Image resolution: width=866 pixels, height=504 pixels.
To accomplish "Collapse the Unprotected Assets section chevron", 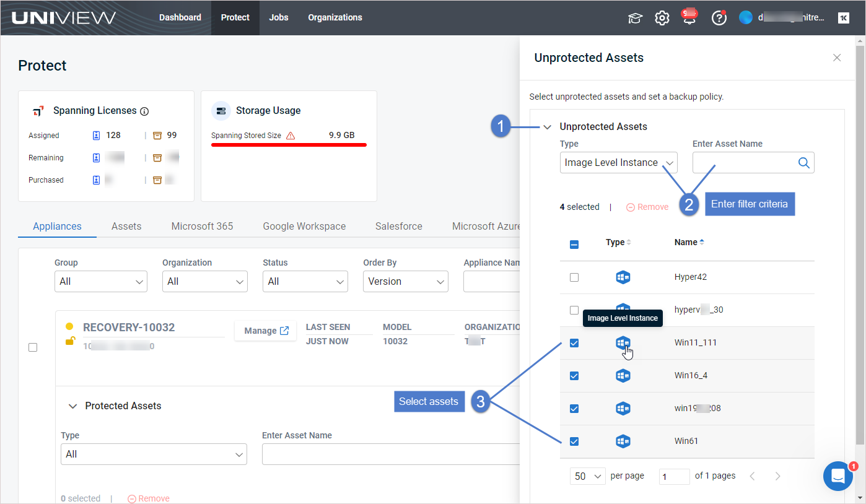I will [547, 126].
